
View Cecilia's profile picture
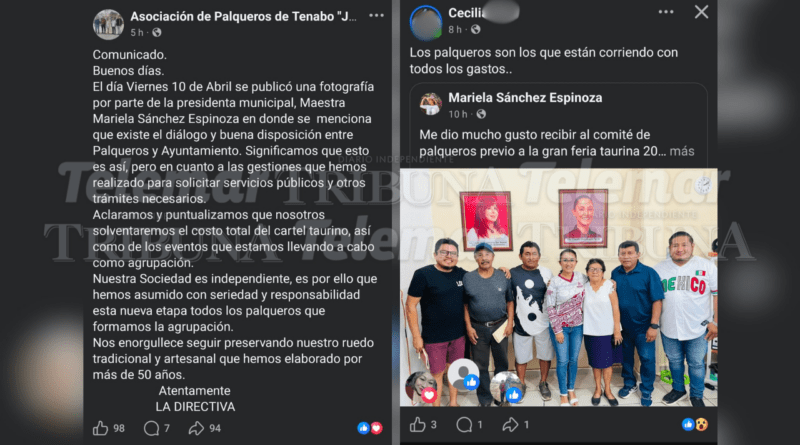[426, 22]
